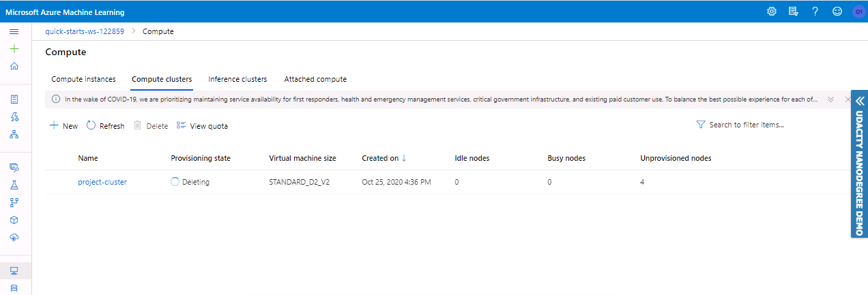Click New to create a cluster
Image resolution: width=868 pixels, height=295 pixels.
[x=63, y=126]
